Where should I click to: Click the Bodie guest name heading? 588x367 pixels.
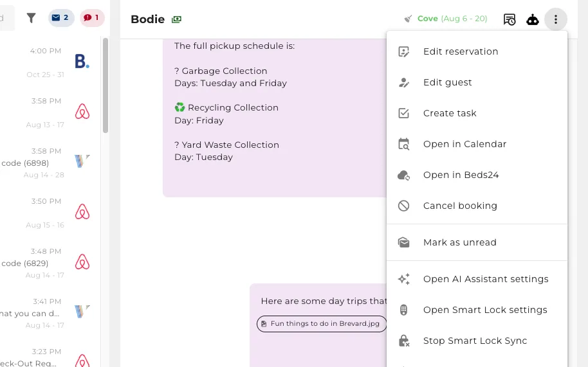pos(148,19)
